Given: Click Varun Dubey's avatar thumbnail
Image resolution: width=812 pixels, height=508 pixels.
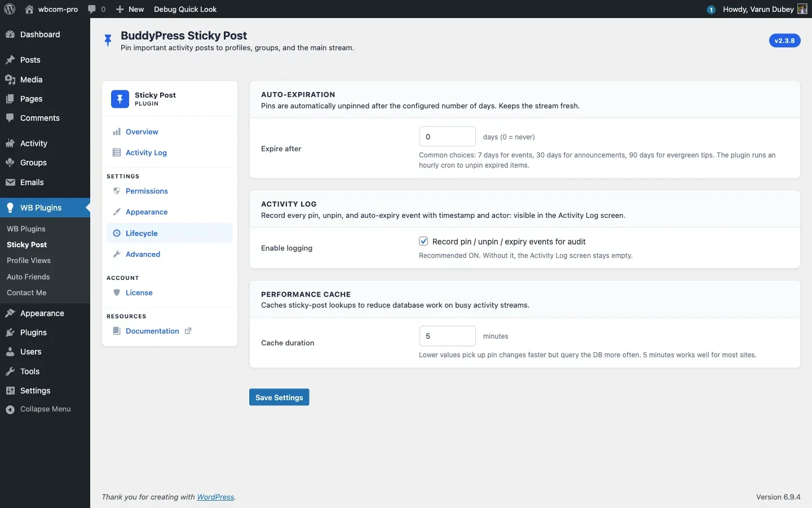Looking at the screenshot, I should 802,9.
